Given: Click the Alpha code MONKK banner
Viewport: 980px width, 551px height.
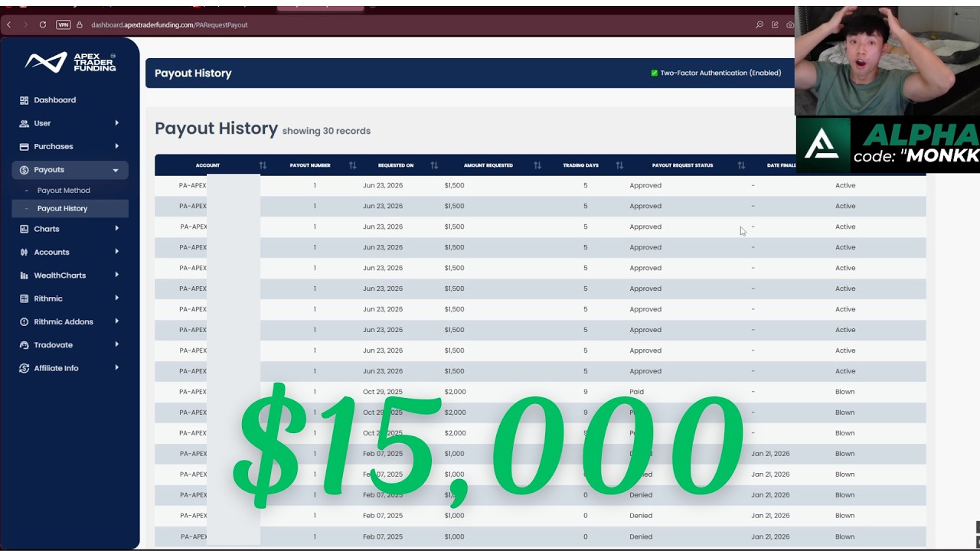Looking at the screenshot, I should tap(888, 145).
